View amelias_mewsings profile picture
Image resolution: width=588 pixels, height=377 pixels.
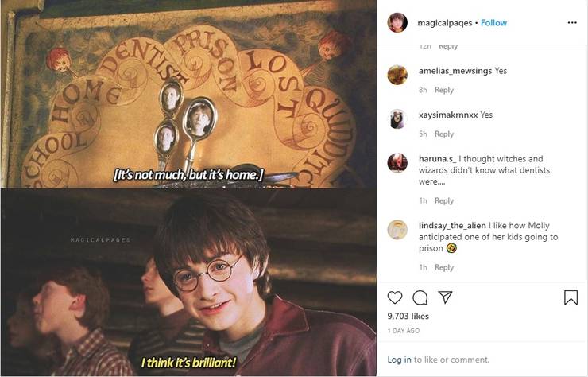point(397,75)
